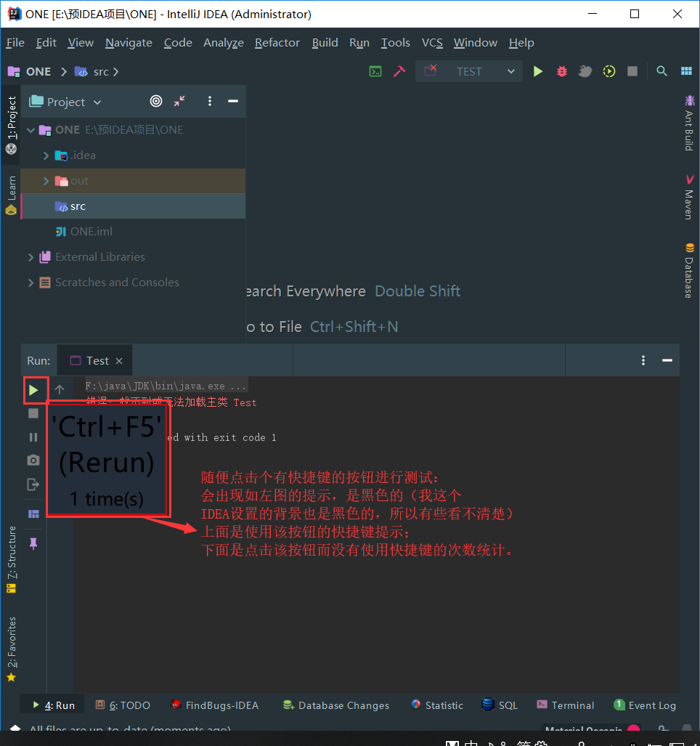Viewport: 700px width, 746px height.
Task: Click the Restore Layout icon in Run panel
Action: (33, 514)
